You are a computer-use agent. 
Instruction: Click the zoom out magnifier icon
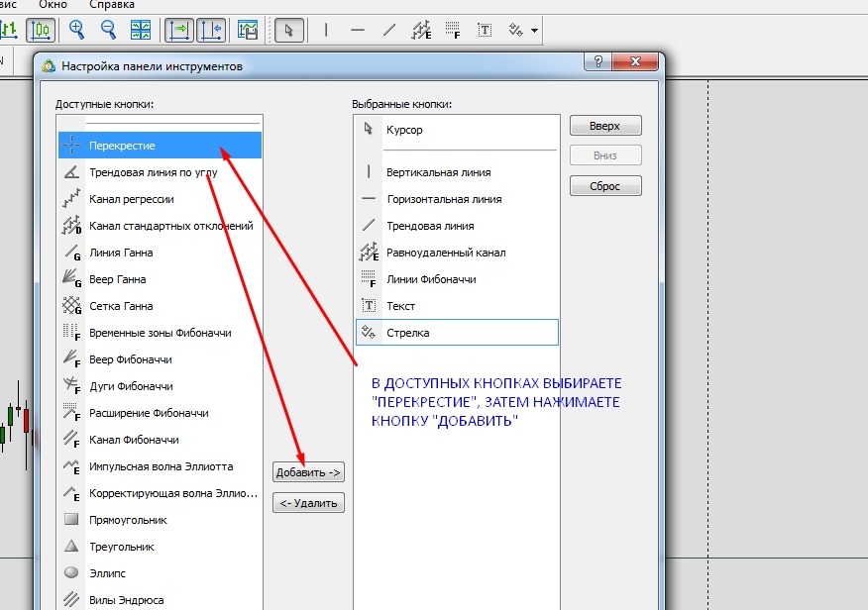[x=109, y=30]
